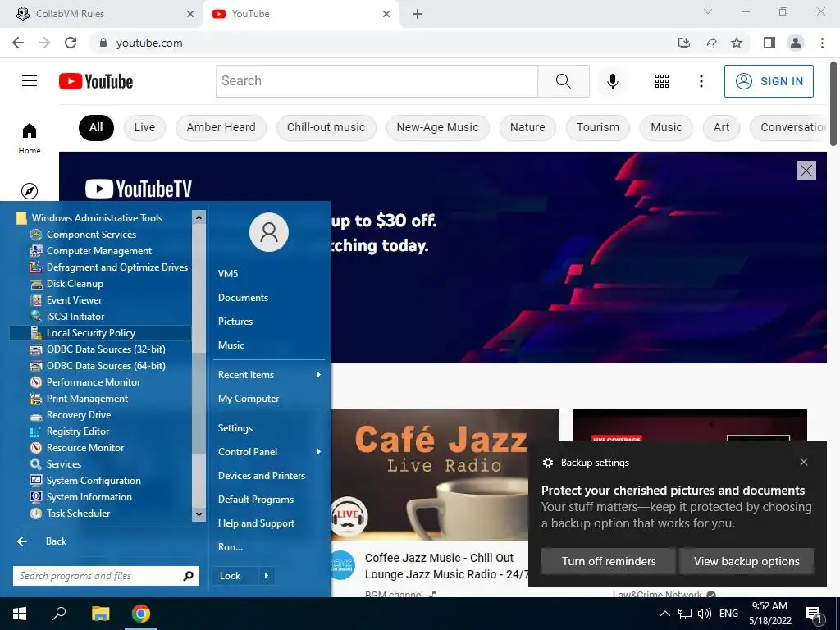Image resolution: width=840 pixels, height=630 pixels.
Task: Switch to CollabVM Rules tab
Action: (x=100, y=14)
